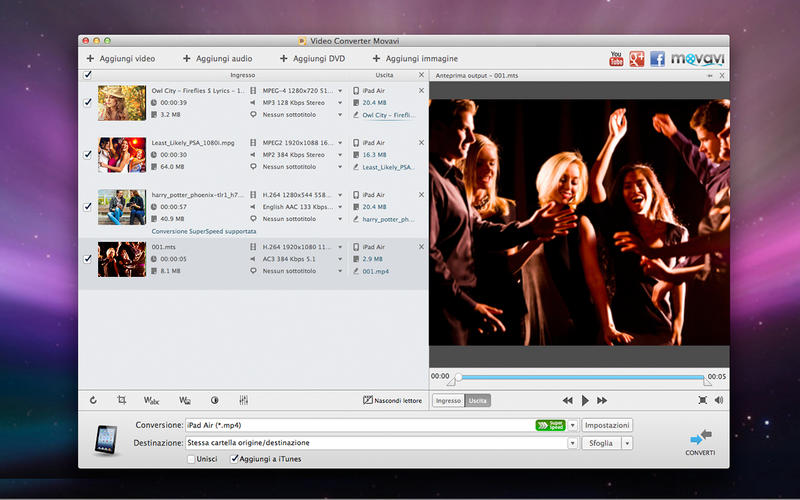Switch preview to full screen
Image resolution: width=800 pixels, height=500 pixels.
703,400
